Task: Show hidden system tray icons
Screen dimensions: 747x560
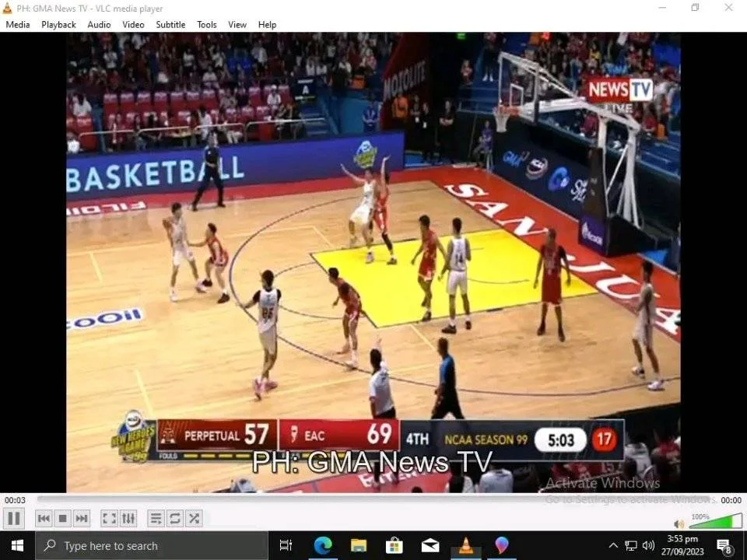Action: (x=614, y=546)
